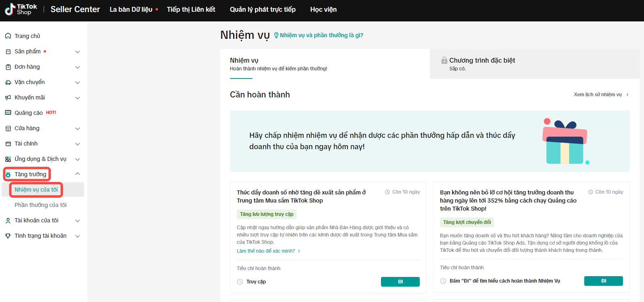
Task: Click the Tăng lượt chuyển đổi tag
Action: pos(467,222)
